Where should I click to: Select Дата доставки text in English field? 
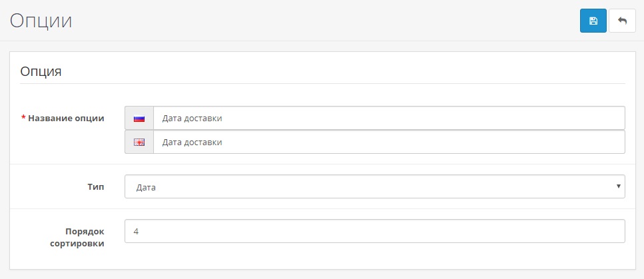[192, 142]
